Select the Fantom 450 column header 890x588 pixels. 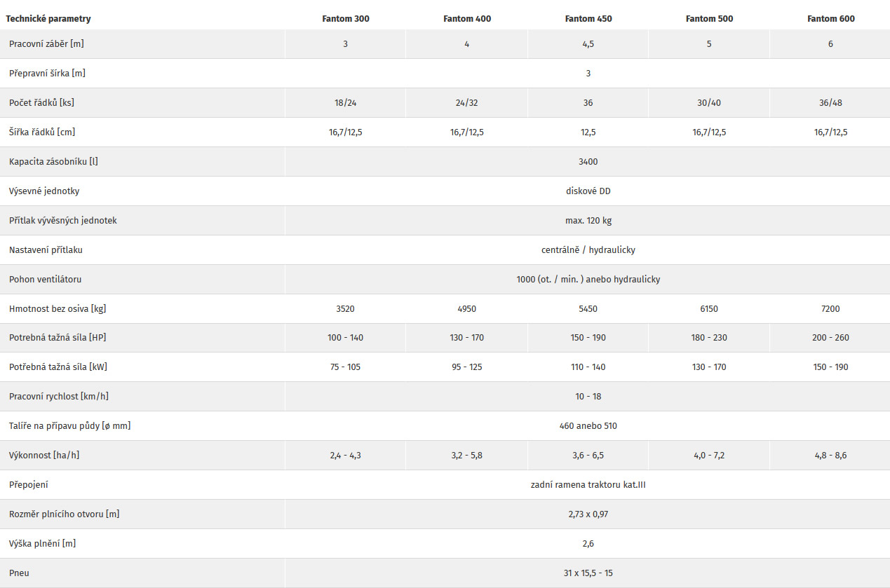tap(588, 19)
